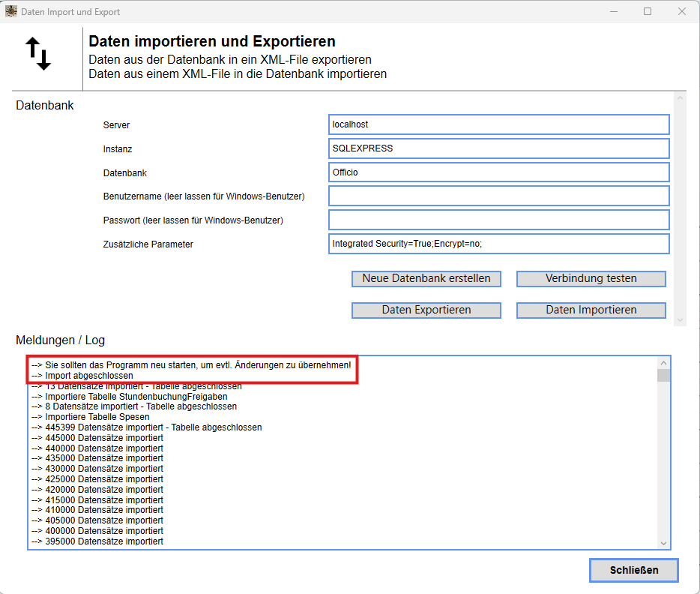This screenshot has height=594, width=700.
Task: Click into the empty Benutzername field
Action: click(x=498, y=196)
